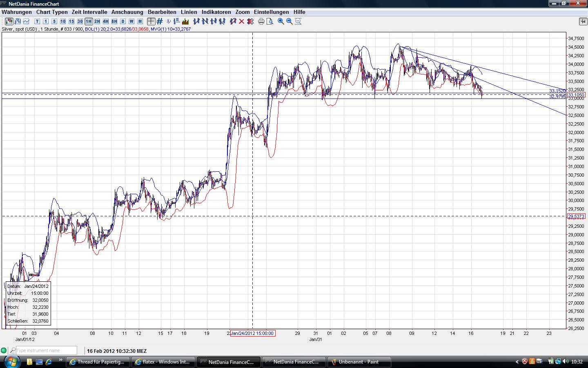The image size is (588, 368).
Task: Switch to 8H interval
Action: [114, 21]
